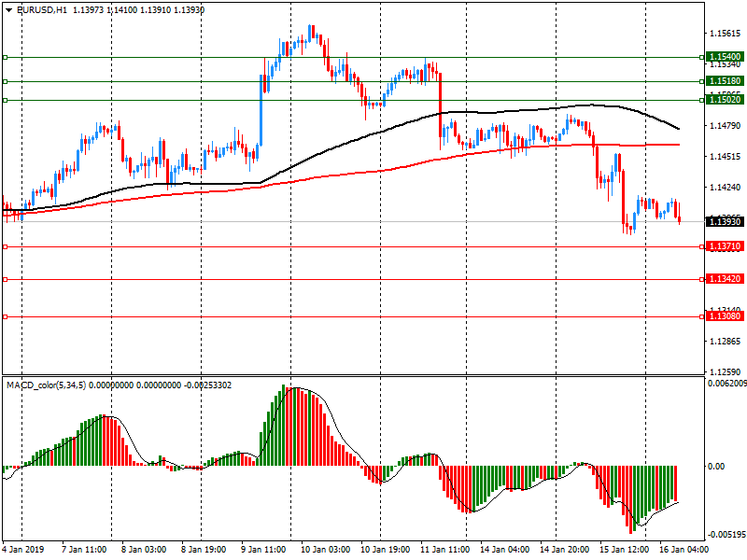Click left handle of 1.13080 line

pos(5,316)
